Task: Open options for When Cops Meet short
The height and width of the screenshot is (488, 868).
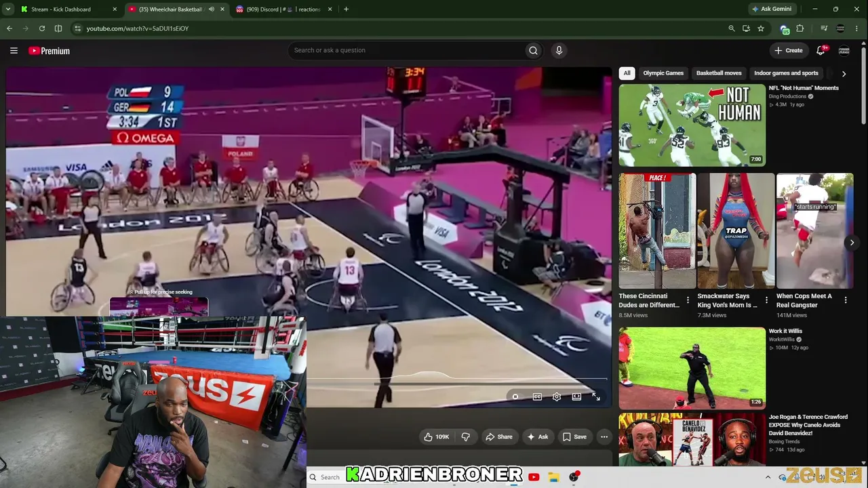Action: (846, 300)
